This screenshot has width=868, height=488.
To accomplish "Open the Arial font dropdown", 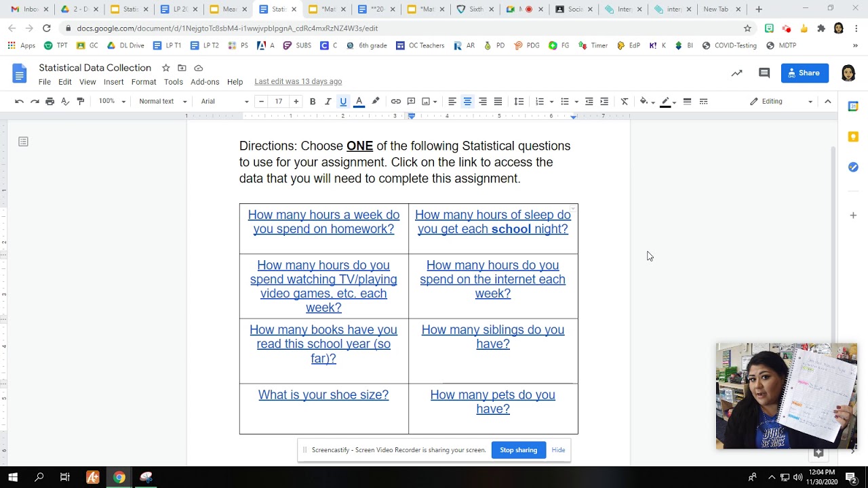I will click(x=225, y=102).
